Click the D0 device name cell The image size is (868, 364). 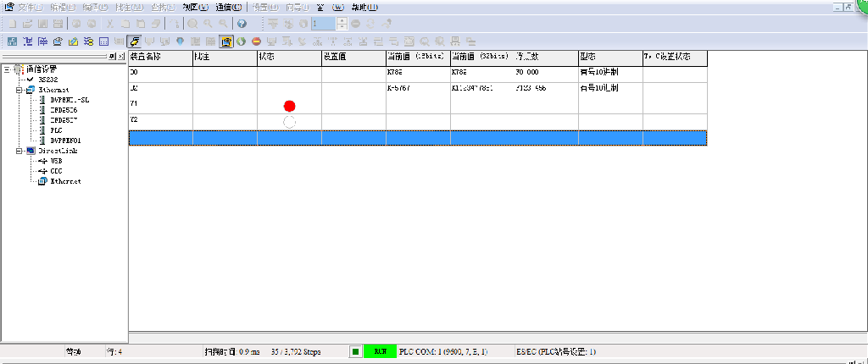click(x=160, y=74)
